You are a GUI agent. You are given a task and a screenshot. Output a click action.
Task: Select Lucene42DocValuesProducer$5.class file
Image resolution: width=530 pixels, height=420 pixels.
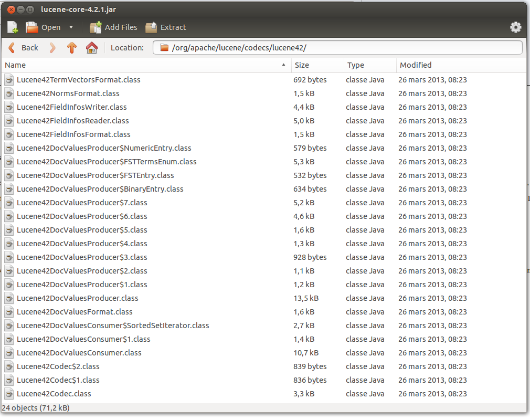263,230
